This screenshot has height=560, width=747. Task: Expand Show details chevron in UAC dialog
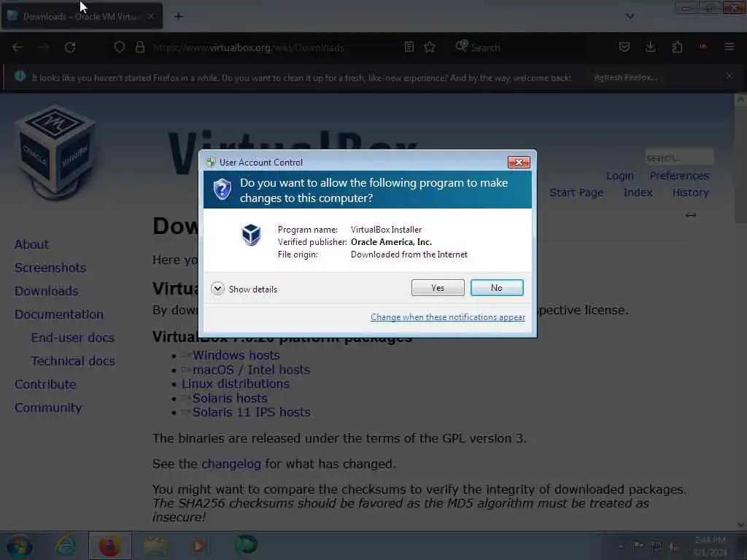click(x=217, y=289)
